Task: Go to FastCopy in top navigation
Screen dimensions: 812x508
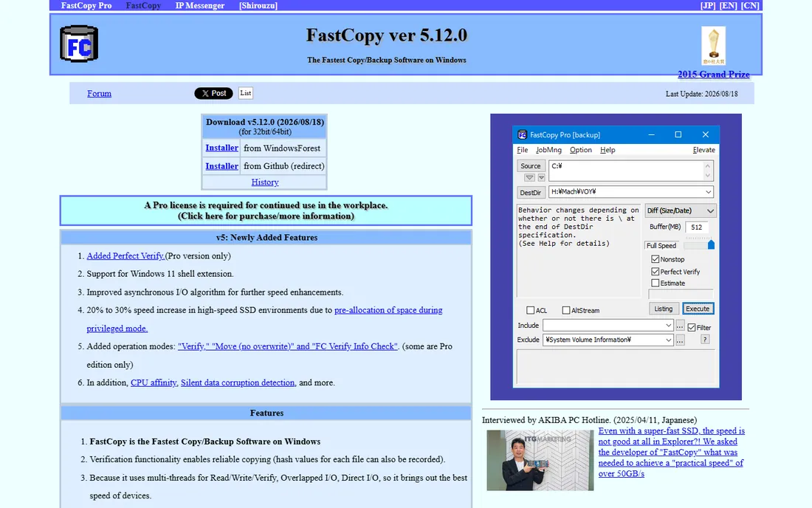Action: pyautogui.click(x=143, y=6)
